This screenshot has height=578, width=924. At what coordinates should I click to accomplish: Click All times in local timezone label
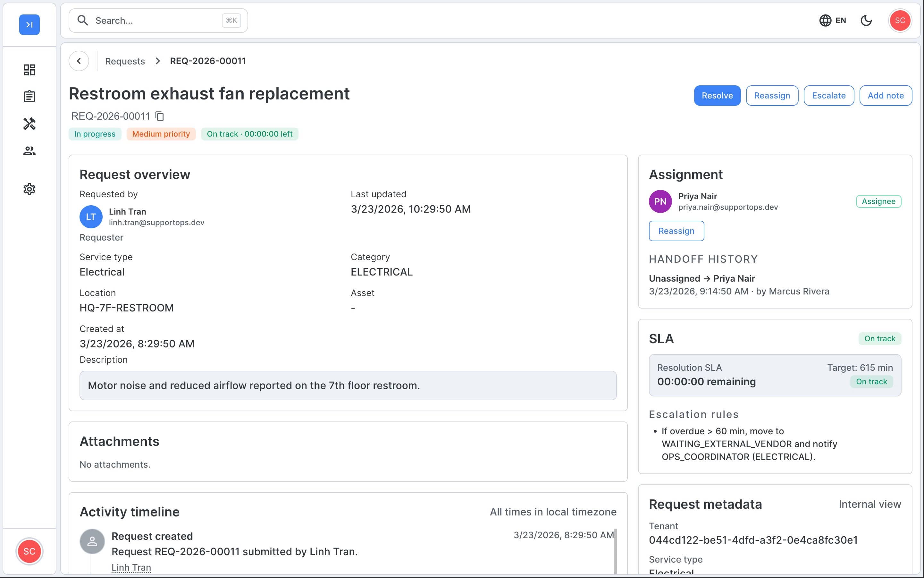[553, 512]
